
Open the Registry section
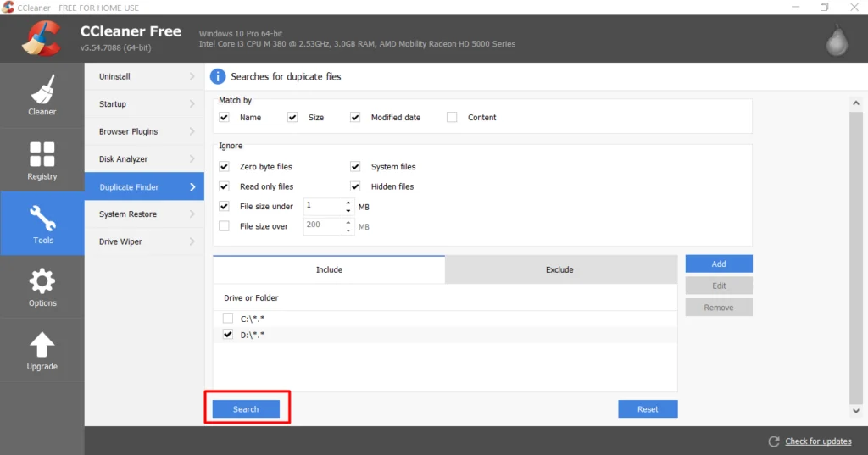(42, 160)
